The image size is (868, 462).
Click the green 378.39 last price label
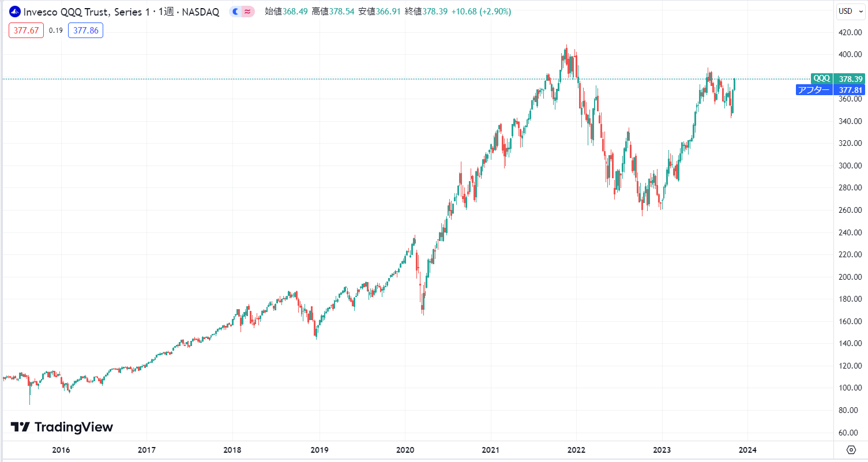coord(851,78)
